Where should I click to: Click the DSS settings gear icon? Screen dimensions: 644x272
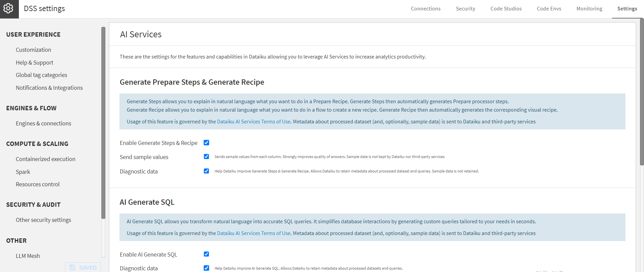pos(8,8)
